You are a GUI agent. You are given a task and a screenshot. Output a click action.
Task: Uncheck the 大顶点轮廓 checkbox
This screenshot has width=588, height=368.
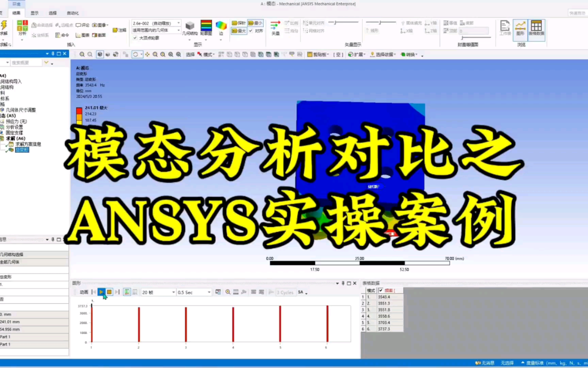[x=135, y=38]
